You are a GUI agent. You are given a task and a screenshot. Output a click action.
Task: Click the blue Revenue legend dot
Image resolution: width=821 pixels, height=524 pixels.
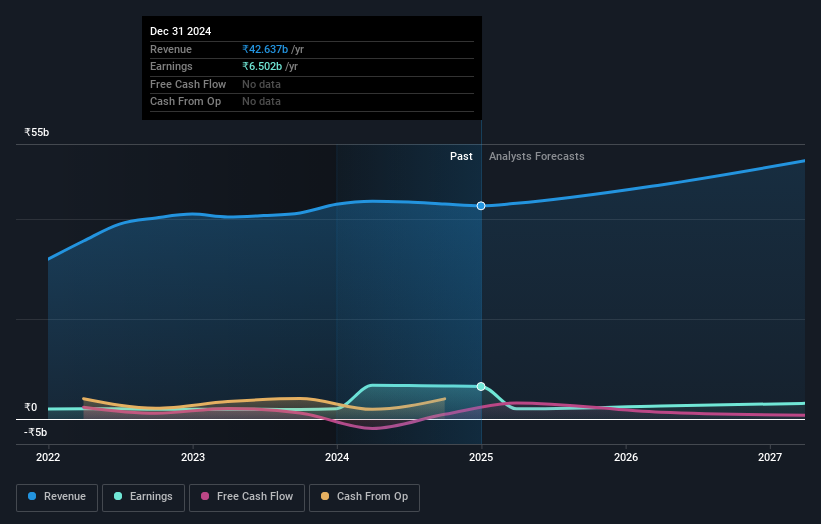[x=32, y=496]
